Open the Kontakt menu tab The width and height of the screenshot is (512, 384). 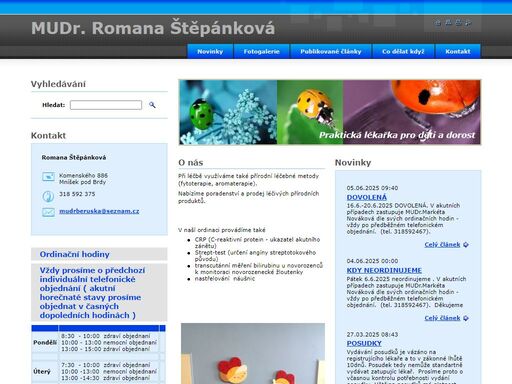tap(458, 51)
